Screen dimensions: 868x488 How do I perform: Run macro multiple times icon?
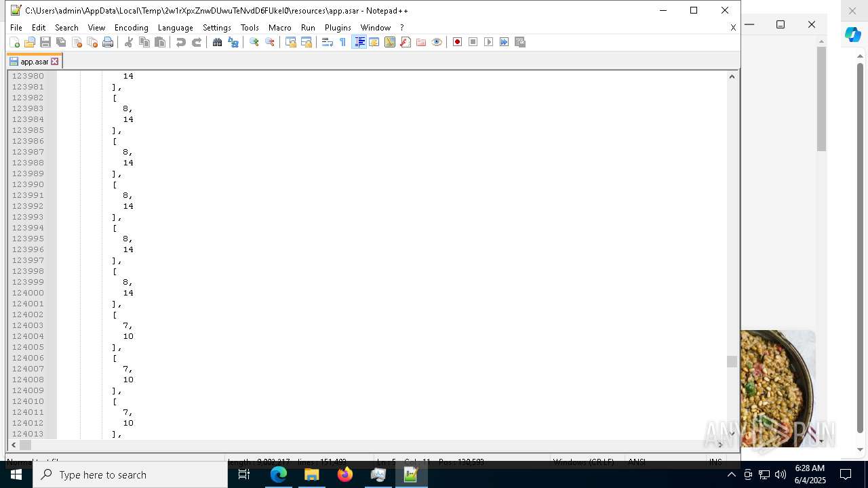[505, 42]
